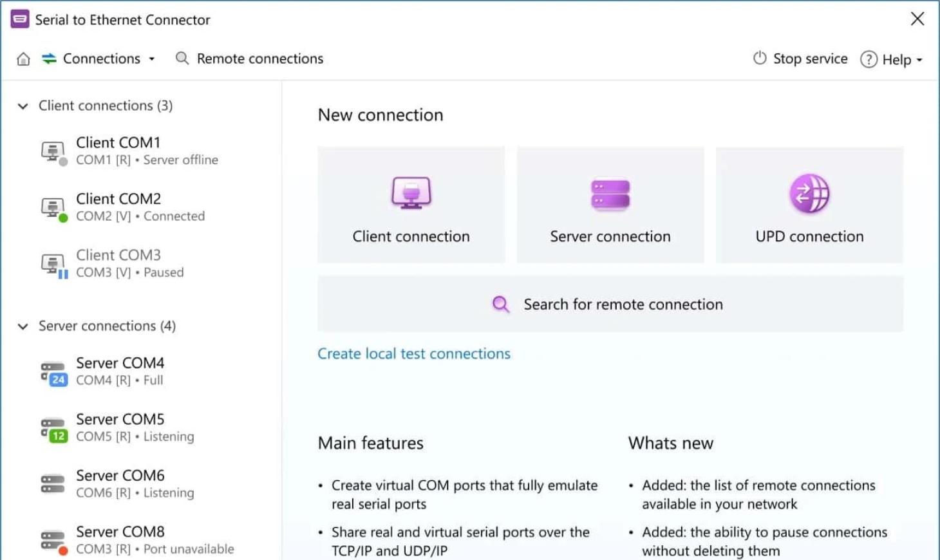The width and height of the screenshot is (940, 560).
Task: Open Remote connections from the toolbar
Action: point(259,59)
